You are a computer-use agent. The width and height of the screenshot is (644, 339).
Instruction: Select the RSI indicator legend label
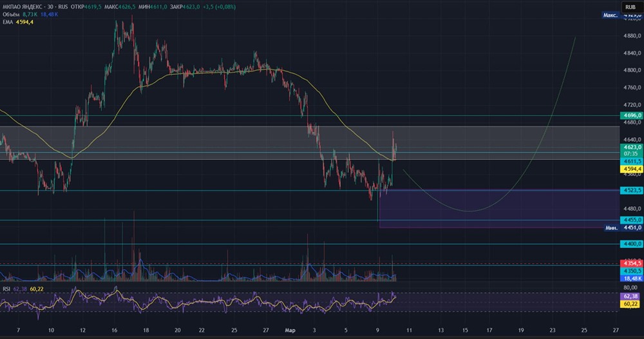(6, 289)
